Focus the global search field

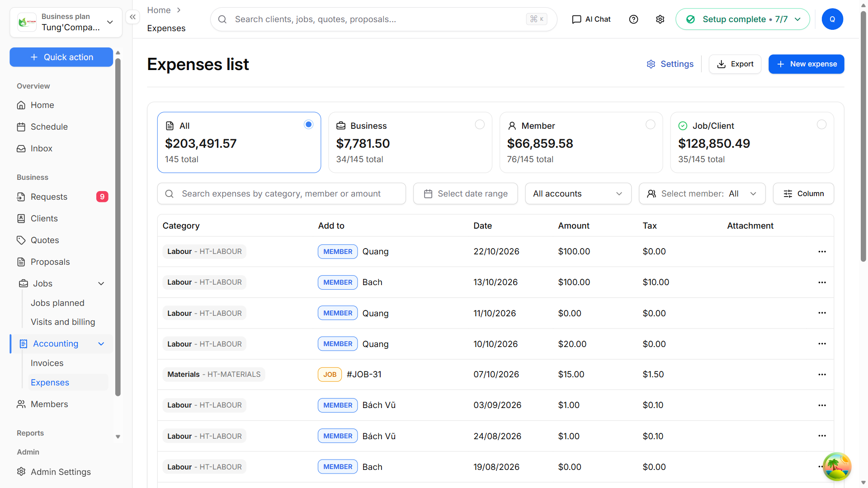click(x=383, y=19)
